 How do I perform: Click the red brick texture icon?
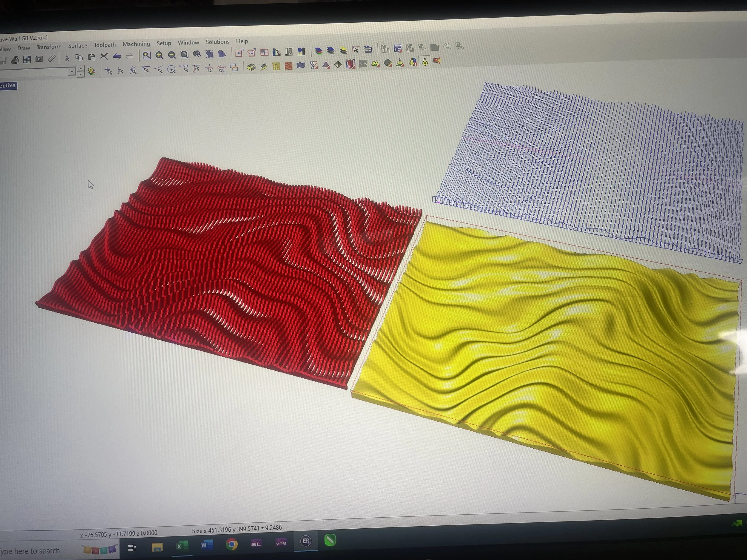[x=288, y=66]
